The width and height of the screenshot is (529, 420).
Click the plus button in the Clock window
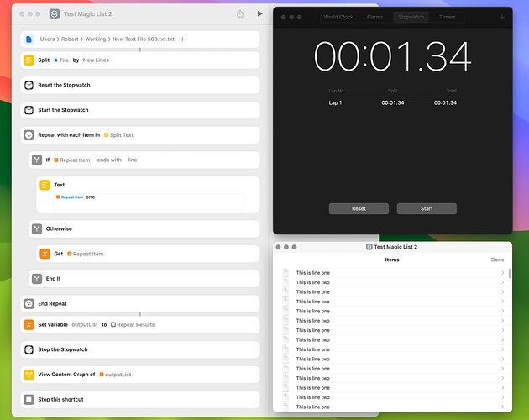502,17
